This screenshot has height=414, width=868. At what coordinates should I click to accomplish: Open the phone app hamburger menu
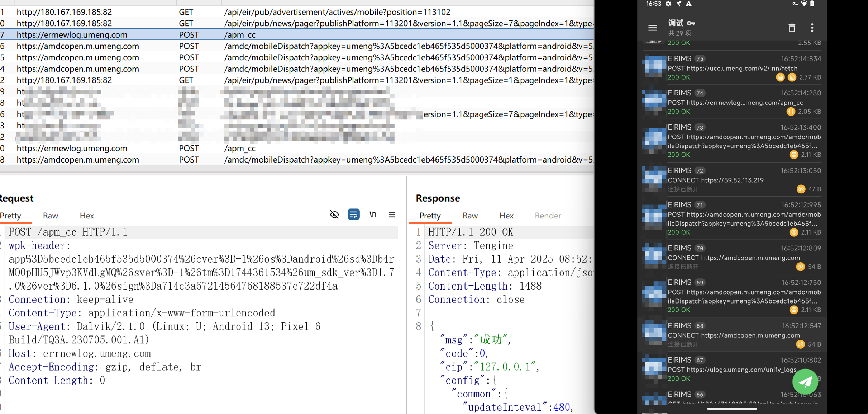click(x=653, y=28)
